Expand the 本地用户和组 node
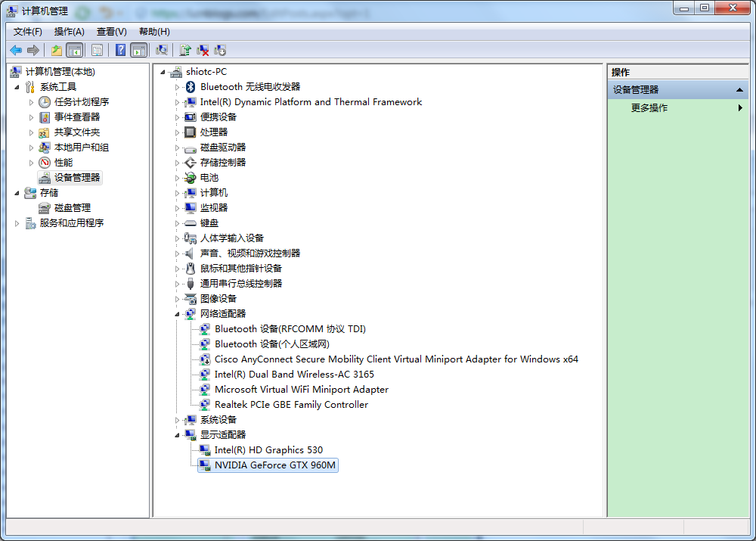This screenshot has width=756, height=541. click(x=31, y=148)
